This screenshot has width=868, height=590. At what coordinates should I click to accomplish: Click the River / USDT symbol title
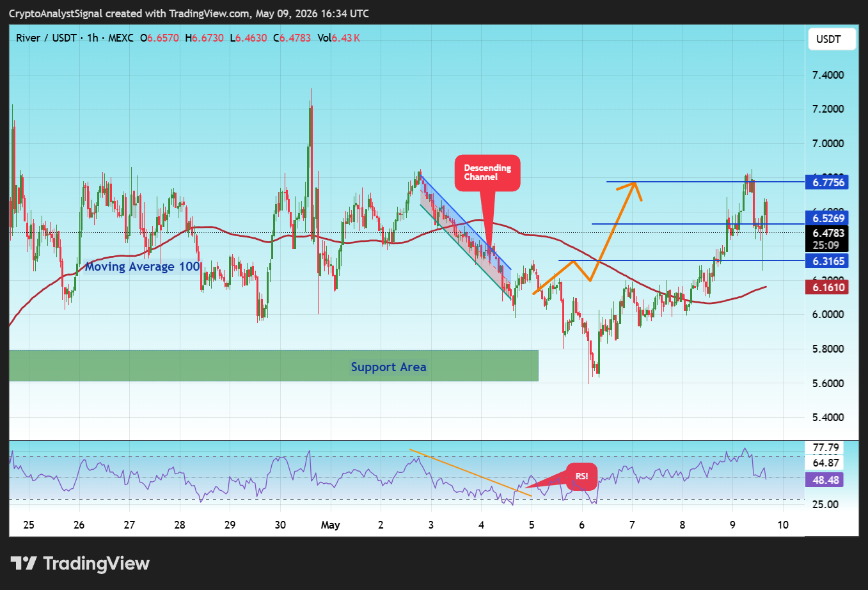tap(46, 38)
